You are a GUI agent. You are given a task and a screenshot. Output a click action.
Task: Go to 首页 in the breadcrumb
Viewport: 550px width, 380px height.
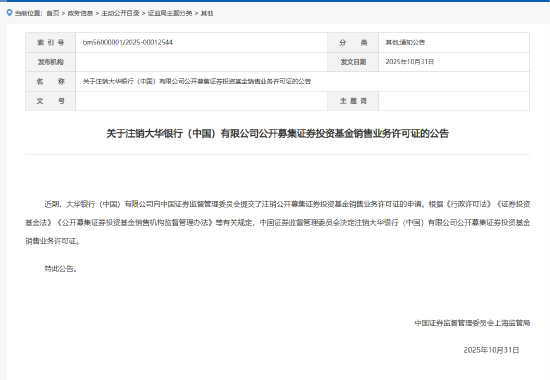point(53,13)
